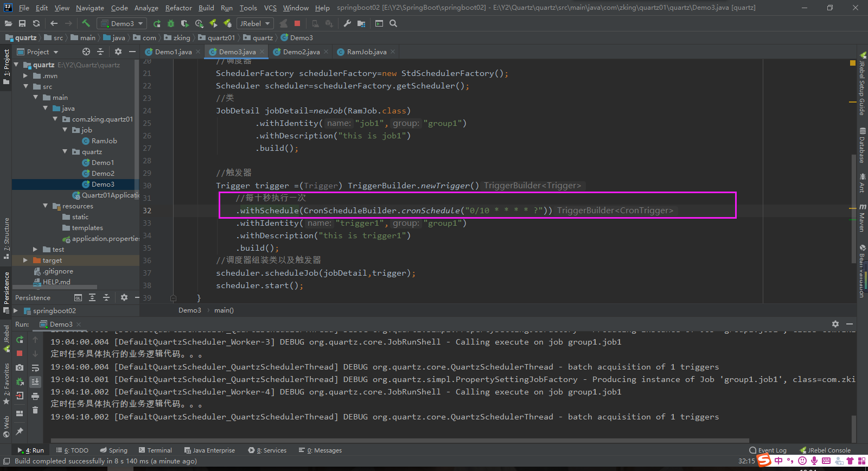Navigate back with the left arrow
The image size is (868, 471).
54,23
